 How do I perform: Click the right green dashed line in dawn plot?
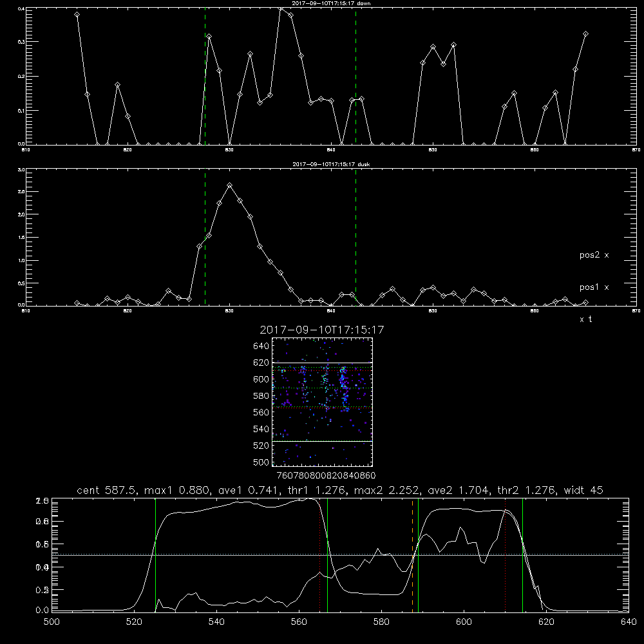click(355, 77)
